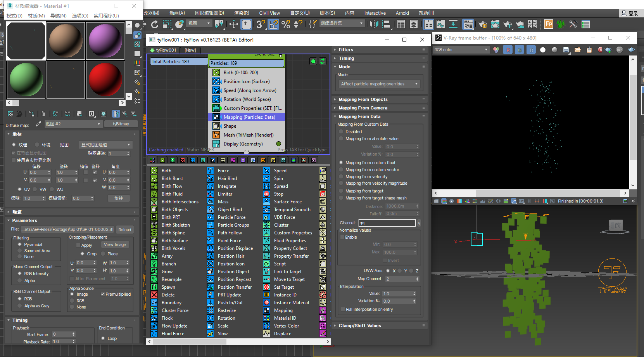Select Mapping from velocity radio button
This screenshot has height=357, width=644.
click(341, 177)
